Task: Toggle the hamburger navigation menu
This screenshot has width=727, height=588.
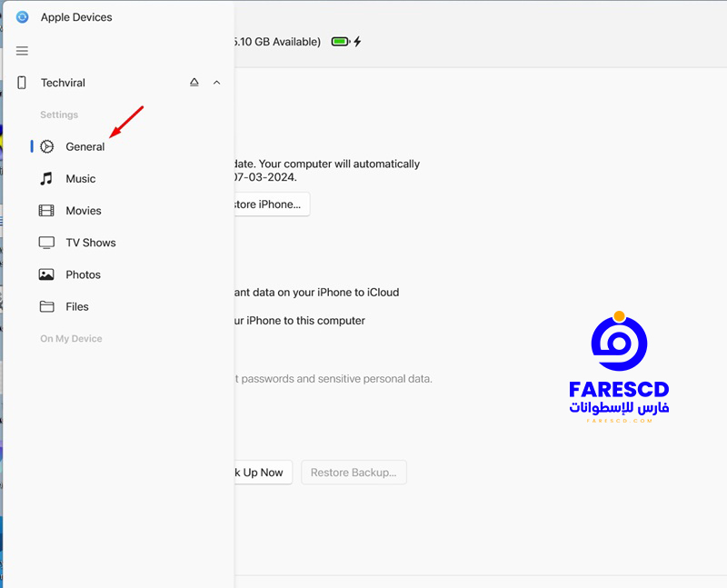Action: (22, 51)
